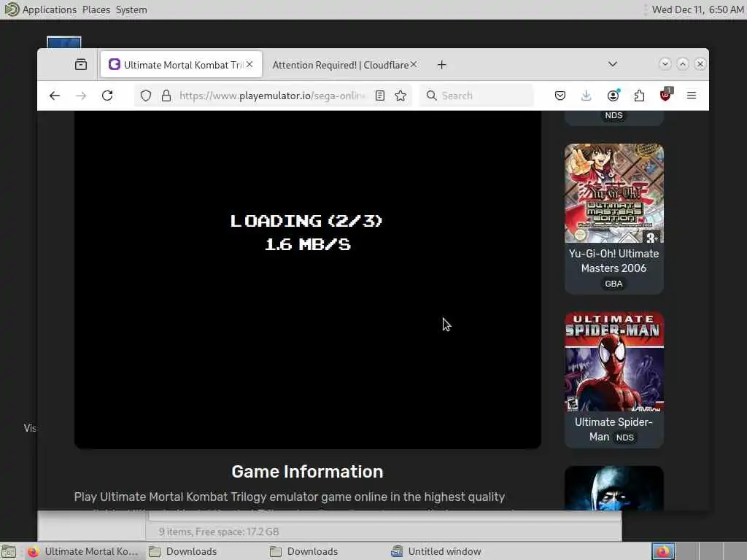Click the MATE logo icon in top panel
Image resolution: width=747 pixels, height=560 pixels.
[x=11, y=9]
